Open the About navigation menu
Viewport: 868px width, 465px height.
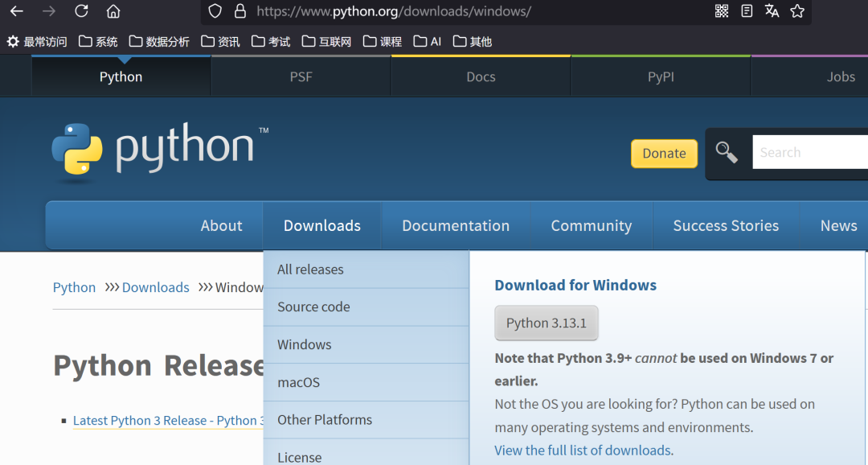[x=222, y=225]
